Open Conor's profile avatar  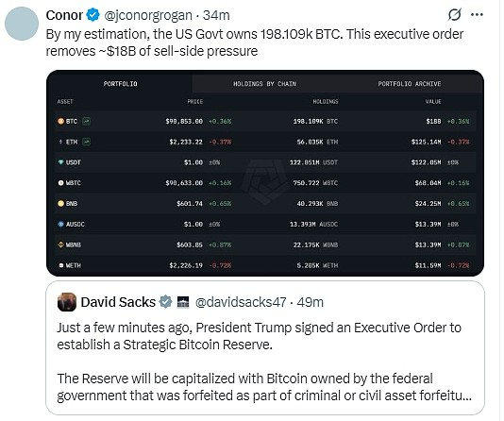[x=22, y=24]
